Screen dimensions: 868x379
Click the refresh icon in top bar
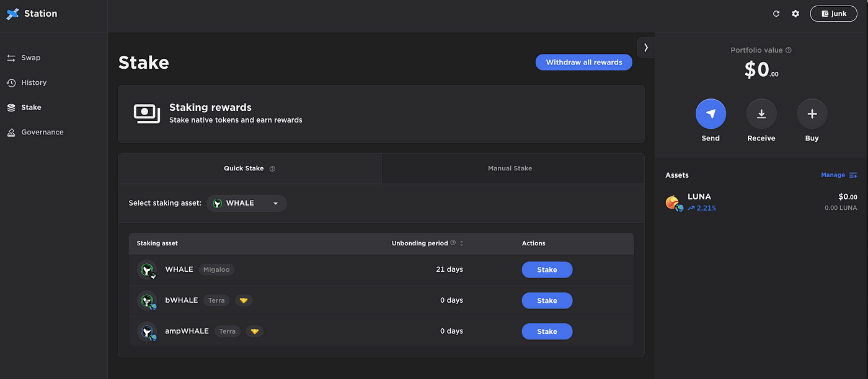coord(776,14)
